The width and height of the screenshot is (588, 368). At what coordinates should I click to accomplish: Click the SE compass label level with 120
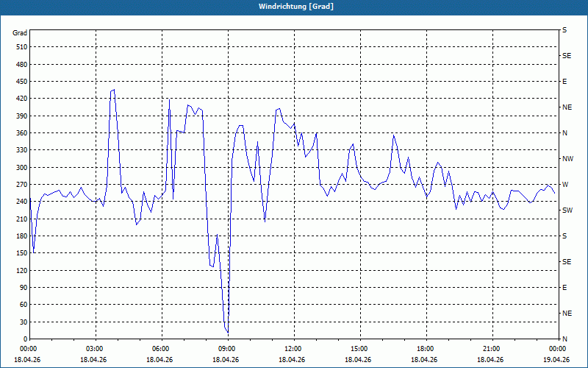(567, 262)
